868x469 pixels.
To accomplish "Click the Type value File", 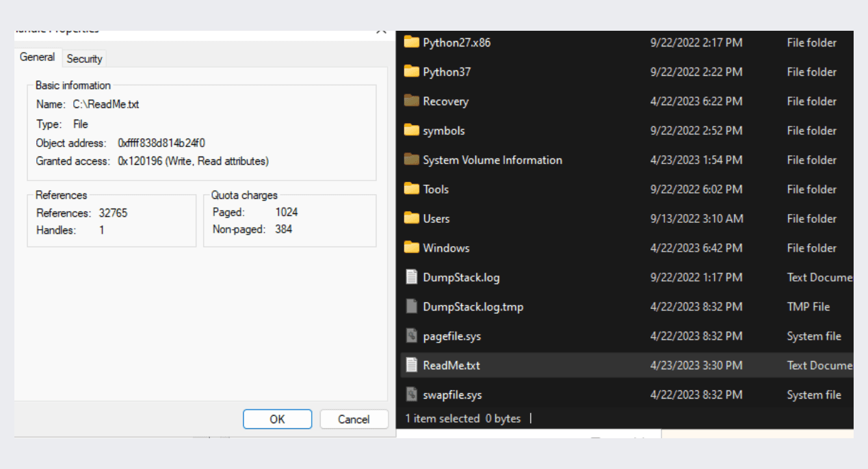I will (81, 124).
